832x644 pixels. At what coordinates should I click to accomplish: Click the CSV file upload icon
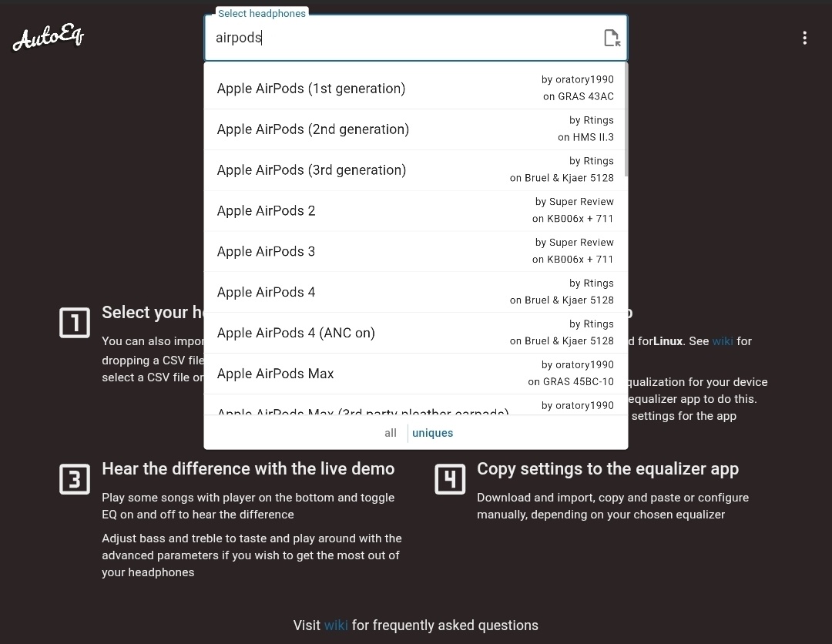pos(612,38)
